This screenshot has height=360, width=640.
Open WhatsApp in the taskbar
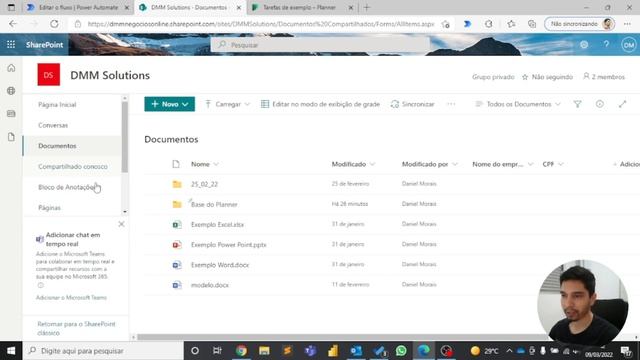pos(401,351)
